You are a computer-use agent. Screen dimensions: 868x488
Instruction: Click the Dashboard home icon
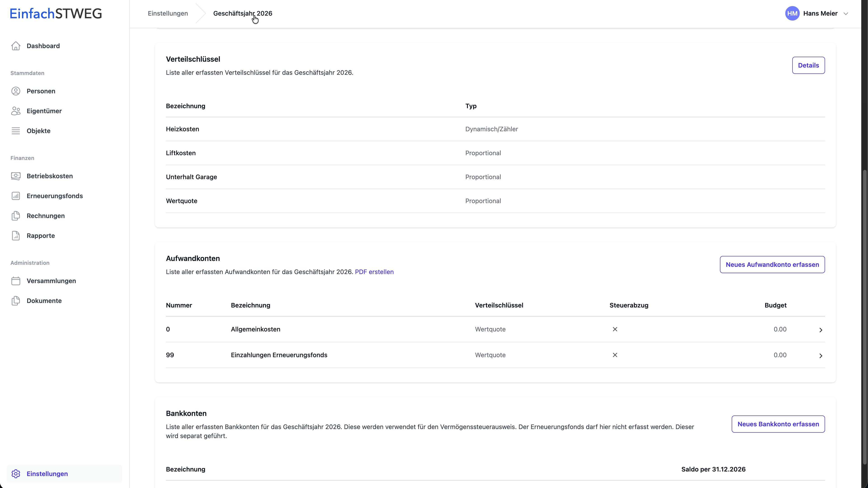point(16,46)
